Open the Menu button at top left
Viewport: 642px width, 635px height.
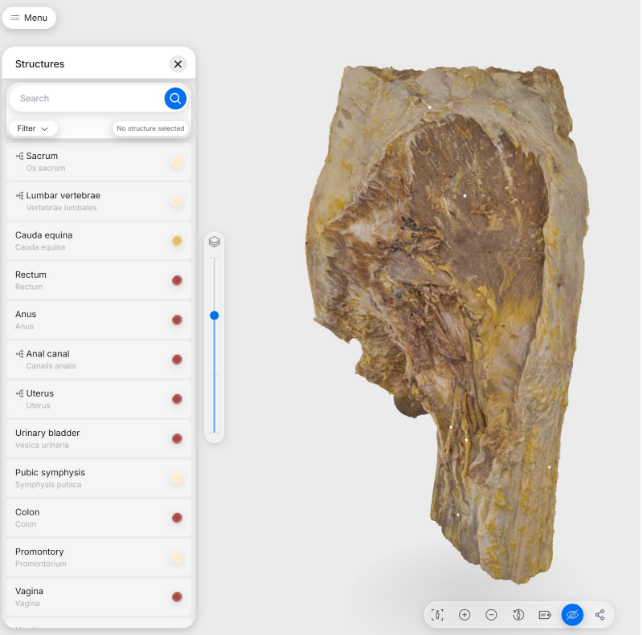coord(29,18)
